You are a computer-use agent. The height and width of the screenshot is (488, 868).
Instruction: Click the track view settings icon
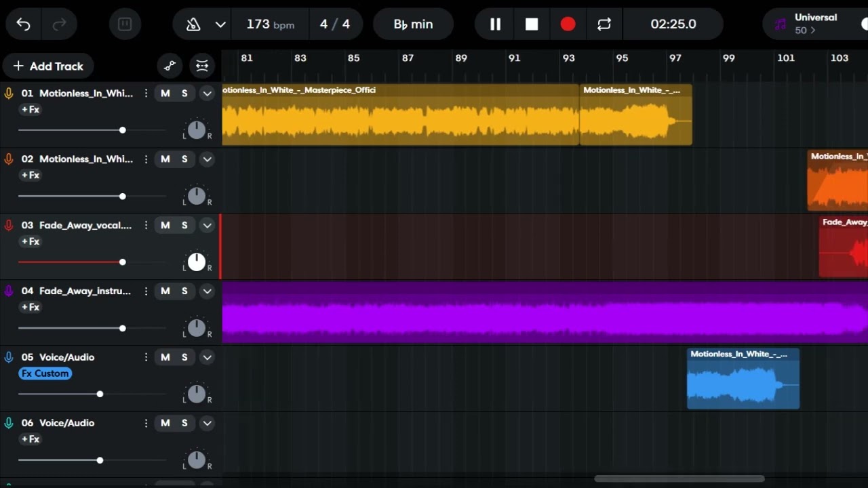pyautogui.click(x=202, y=66)
